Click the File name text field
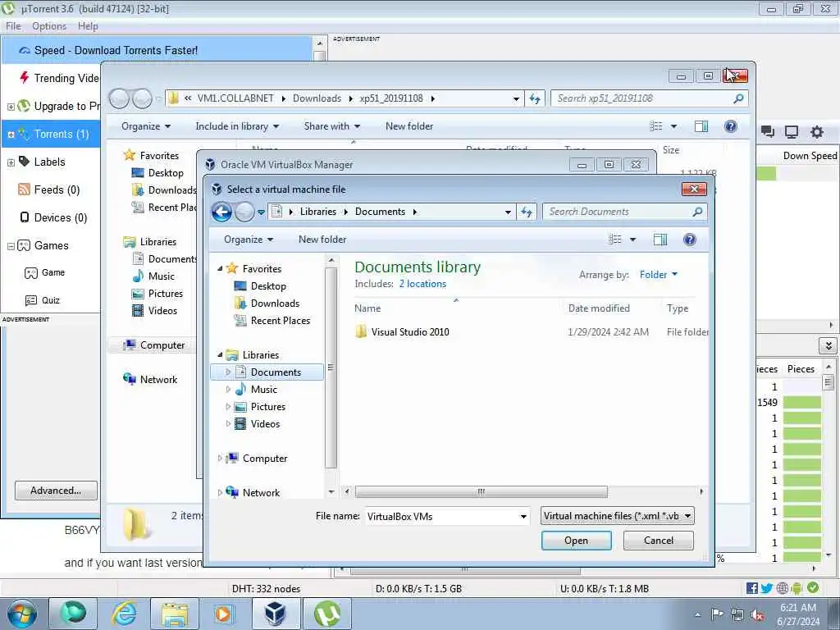 [441, 517]
